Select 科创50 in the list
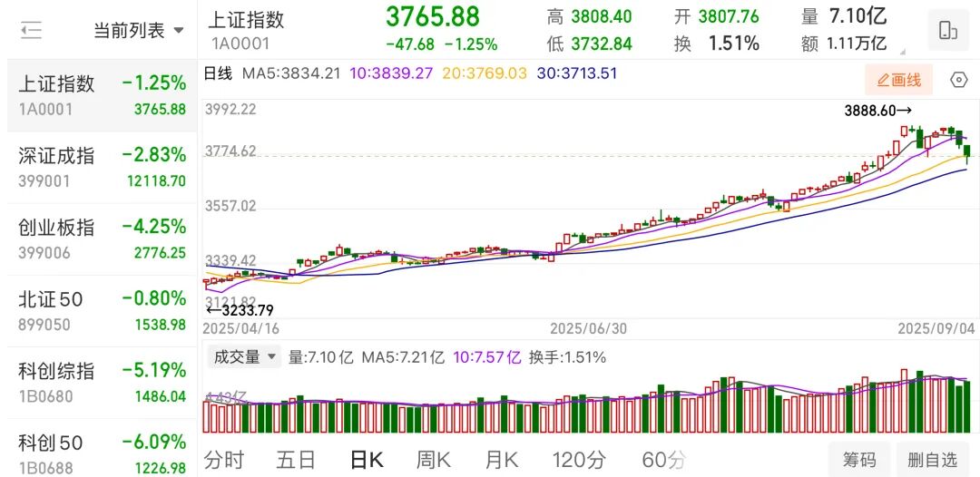Image resolution: width=980 pixels, height=477 pixels. click(102, 448)
